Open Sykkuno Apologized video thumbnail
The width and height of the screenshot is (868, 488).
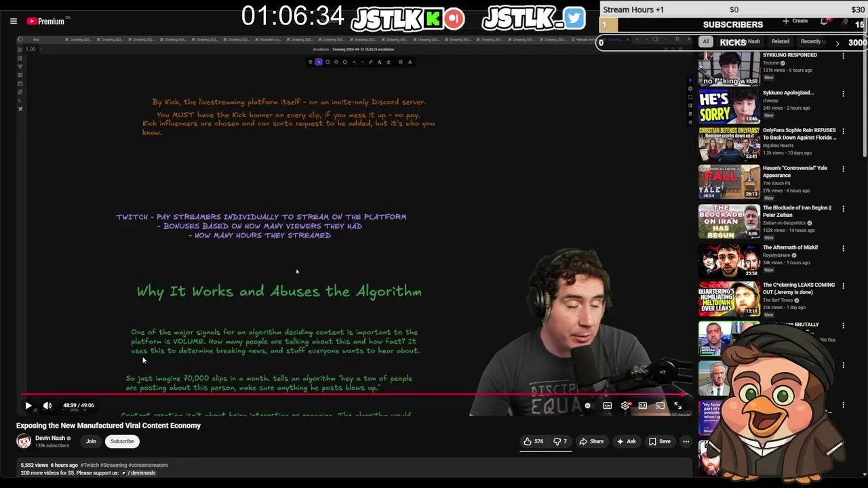pos(729,106)
